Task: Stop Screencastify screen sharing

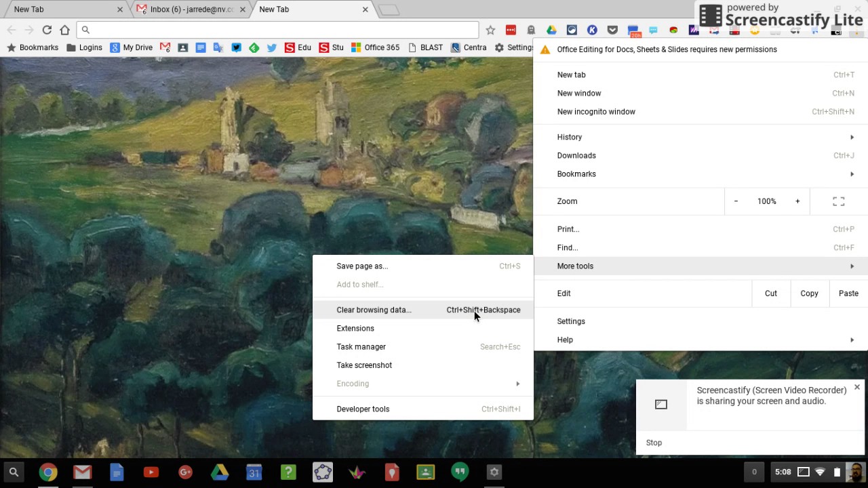Action: 654,443
